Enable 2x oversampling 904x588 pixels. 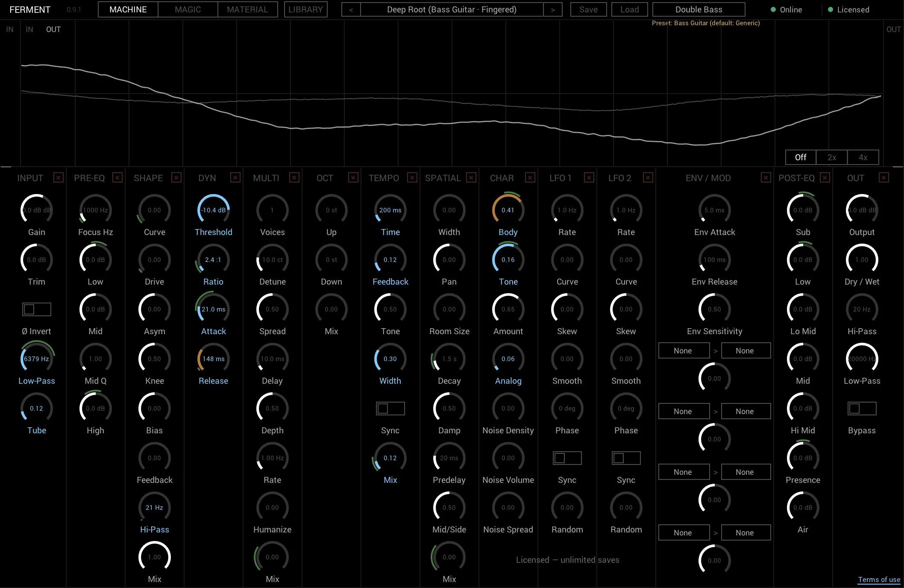pyautogui.click(x=832, y=157)
